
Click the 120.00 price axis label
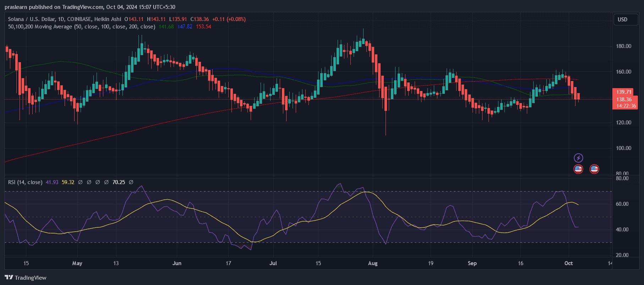624,123
